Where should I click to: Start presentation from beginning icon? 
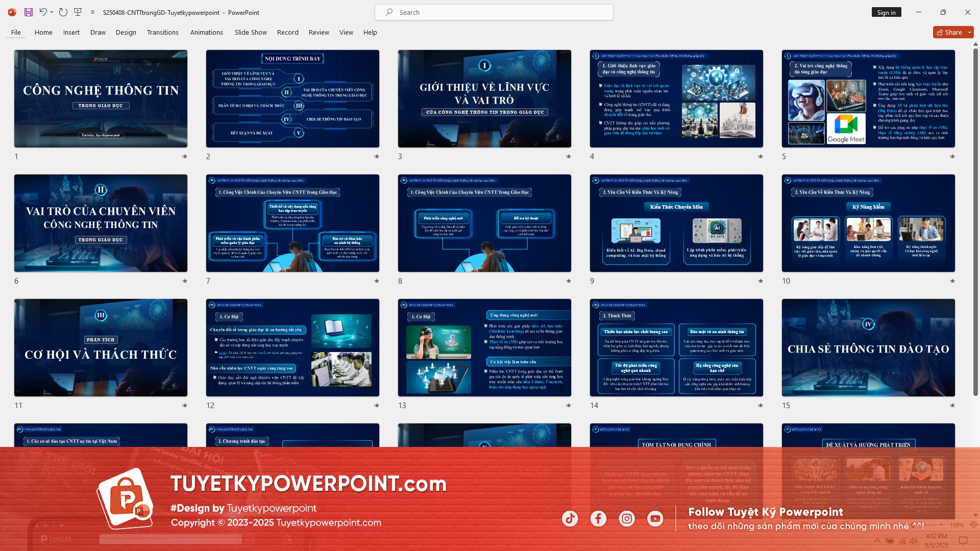point(78,12)
